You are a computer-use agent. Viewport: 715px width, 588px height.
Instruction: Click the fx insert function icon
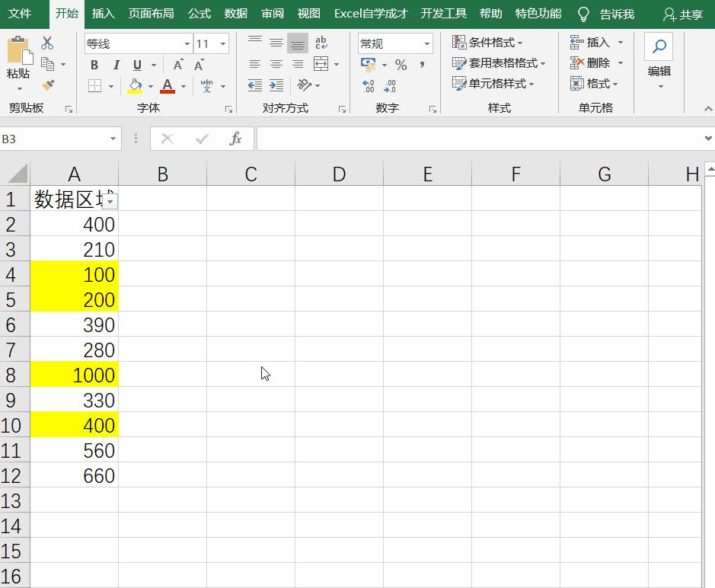235,139
